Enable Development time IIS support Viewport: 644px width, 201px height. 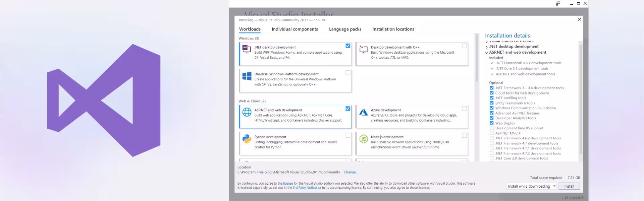point(491,128)
